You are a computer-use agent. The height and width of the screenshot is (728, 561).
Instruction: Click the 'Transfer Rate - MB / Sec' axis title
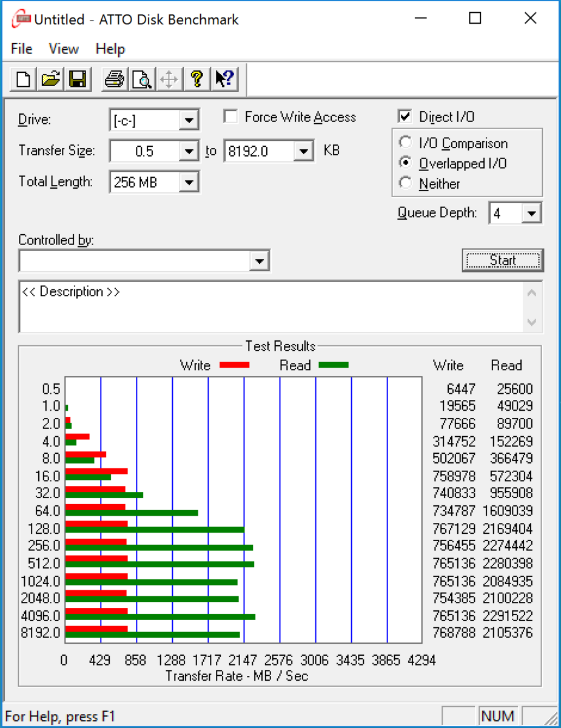(237, 676)
